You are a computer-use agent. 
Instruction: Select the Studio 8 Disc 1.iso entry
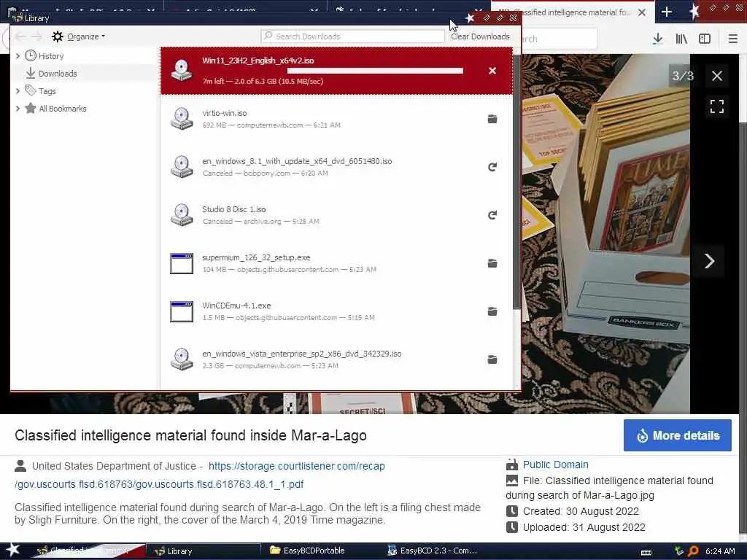click(x=336, y=215)
